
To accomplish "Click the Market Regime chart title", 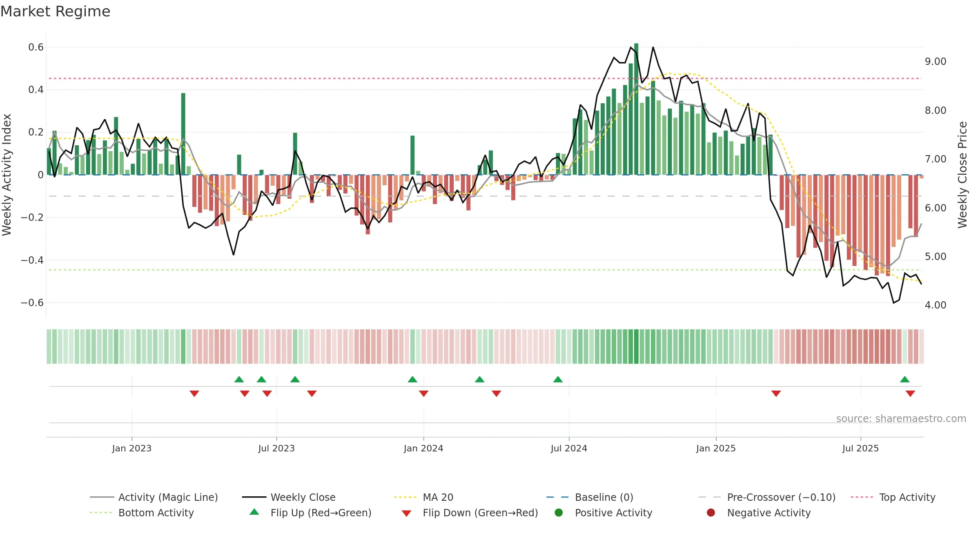I will [x=55, y=11].
